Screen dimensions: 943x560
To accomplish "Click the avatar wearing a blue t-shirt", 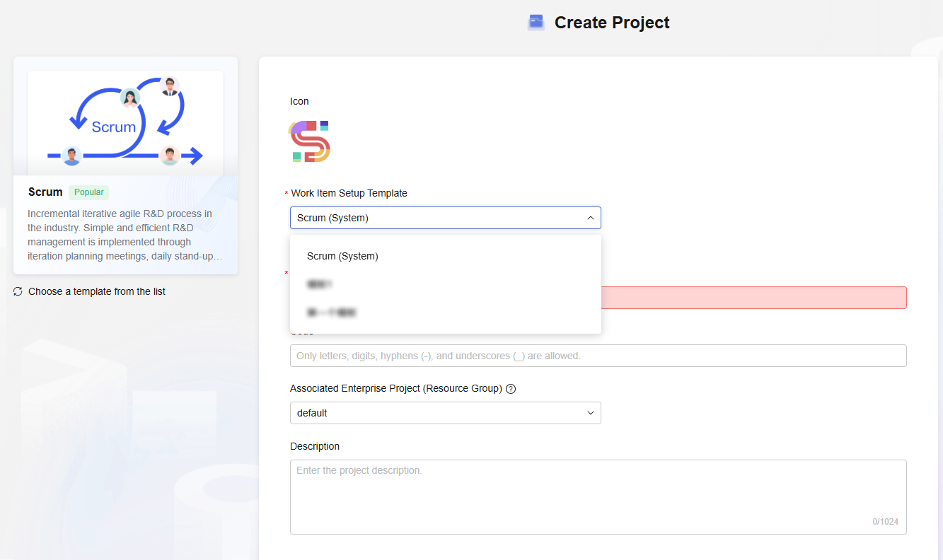I will click(x=71, y=156).
